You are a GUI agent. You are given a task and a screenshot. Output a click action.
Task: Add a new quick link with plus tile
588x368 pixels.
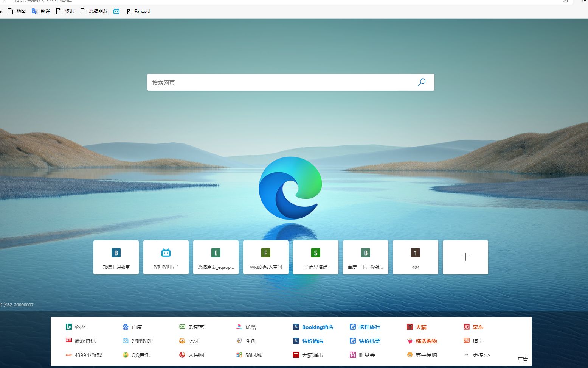pyautogui.click(x=465, y=257)
